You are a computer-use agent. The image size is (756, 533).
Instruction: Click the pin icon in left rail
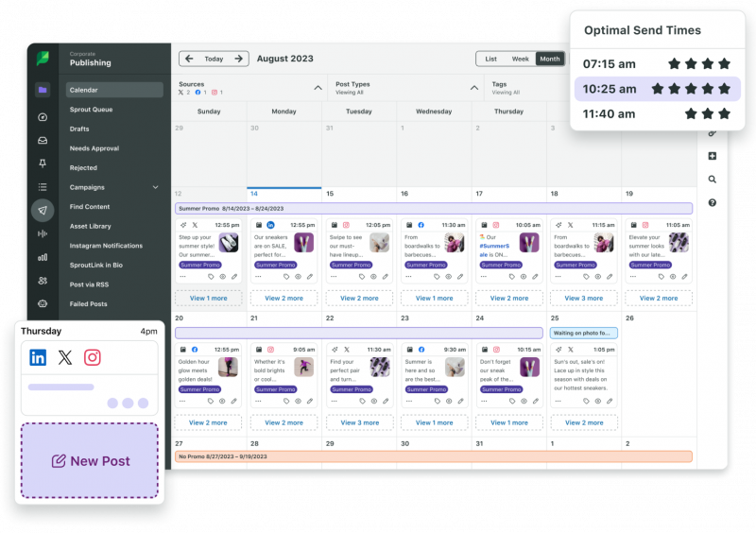pyautogui.click(x=43, y=163)
